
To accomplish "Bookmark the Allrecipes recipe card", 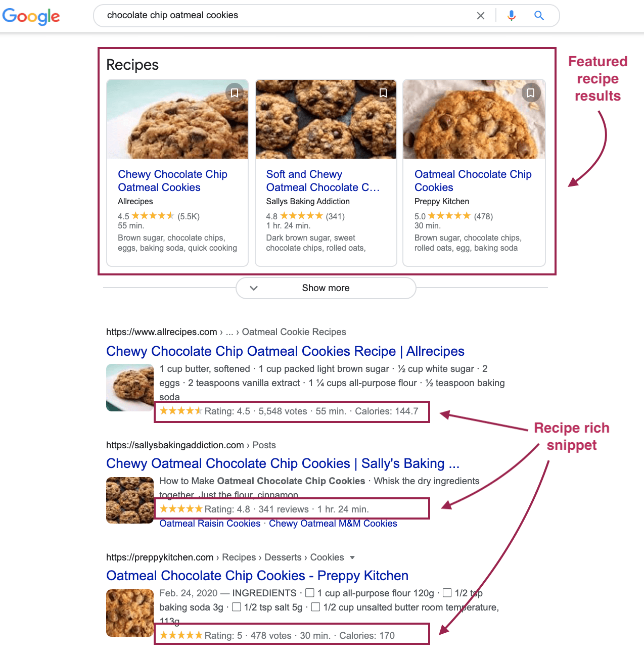I will pyautogui.click(x=235, y=93).
